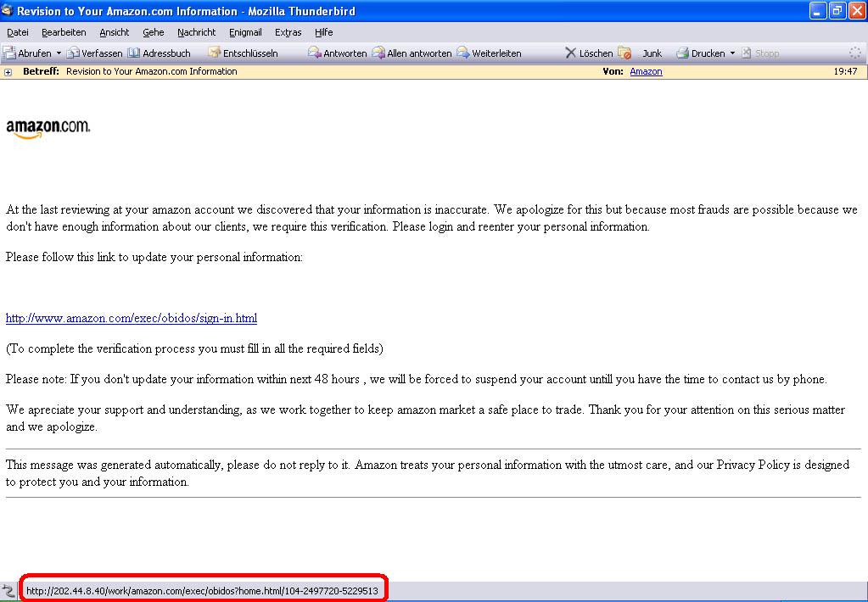The image size is (868, 602).
Task: Click the Verfassen compose icon
Action: [x=72, y=53]
